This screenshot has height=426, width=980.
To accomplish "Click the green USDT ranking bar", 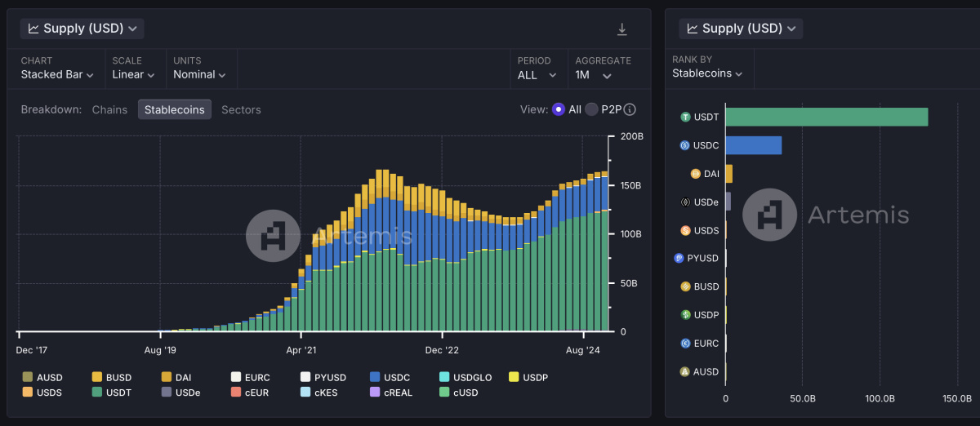I will tap(826, 117).
